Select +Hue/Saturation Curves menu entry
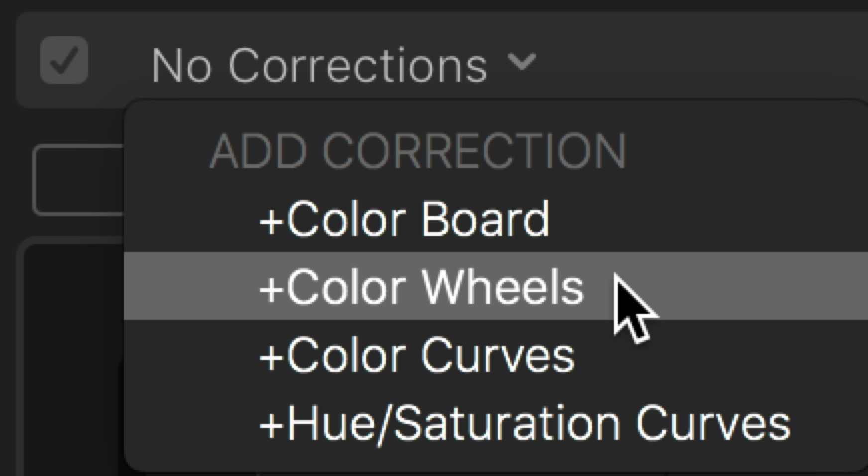This screenshot has width=868, height=476. pyautogui.click(x=525, y=424)
